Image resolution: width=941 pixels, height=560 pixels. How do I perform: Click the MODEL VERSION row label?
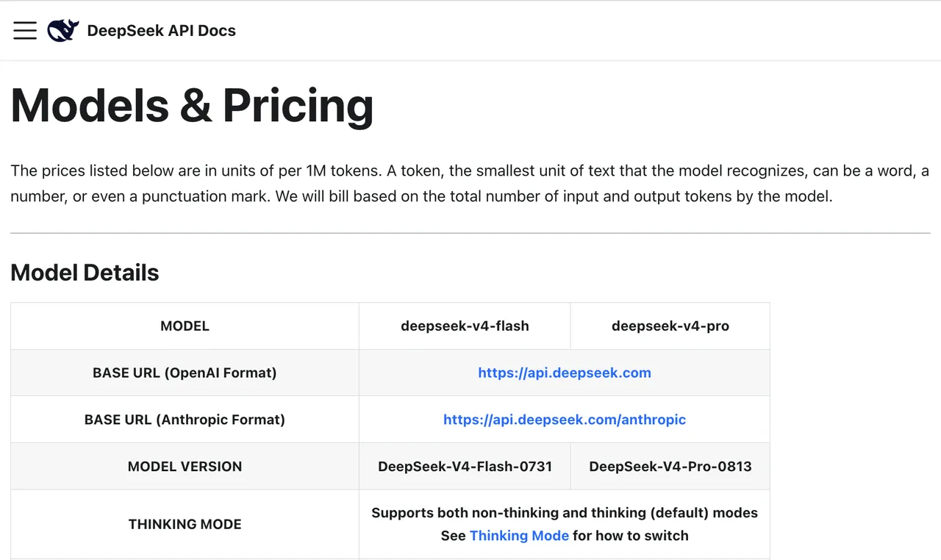(x=185, y=467)
